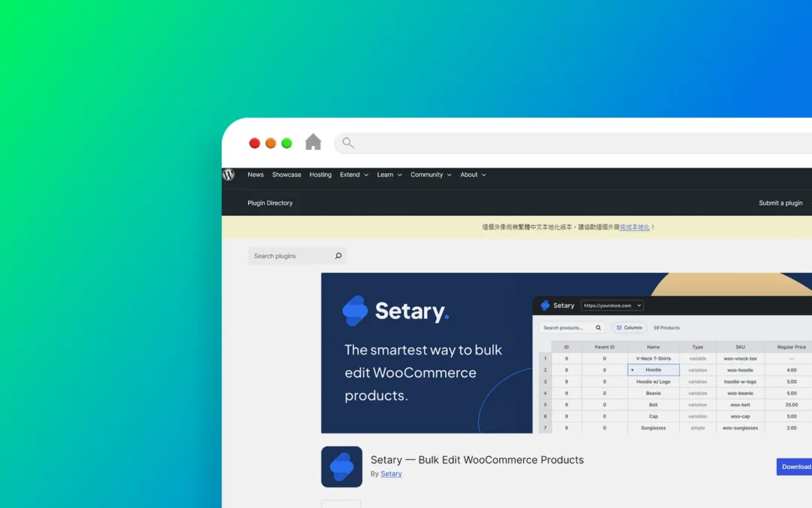Click the Parent ID column header

tap(604, 347)
